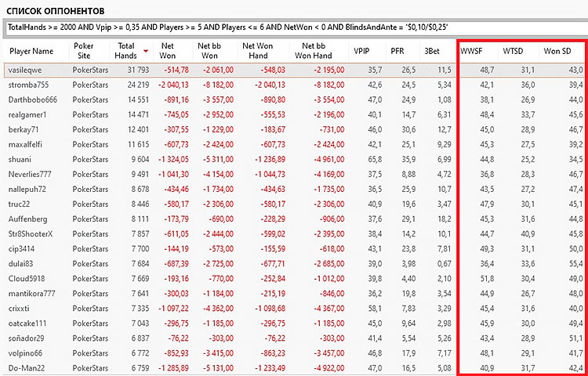588x376 pixels.
Task: Sort by WTSD column header
Action: (x=514, y=51)
